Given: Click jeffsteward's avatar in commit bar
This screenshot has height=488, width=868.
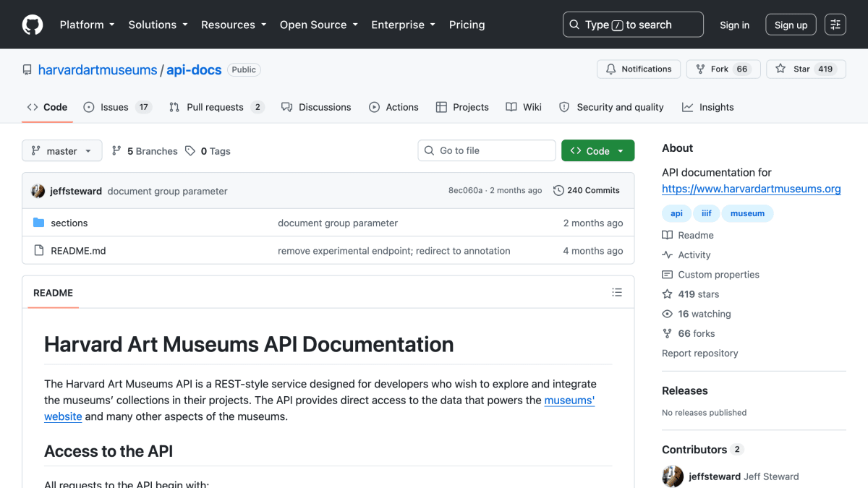Looking at the screenshot, I should (x=38, y=191).
